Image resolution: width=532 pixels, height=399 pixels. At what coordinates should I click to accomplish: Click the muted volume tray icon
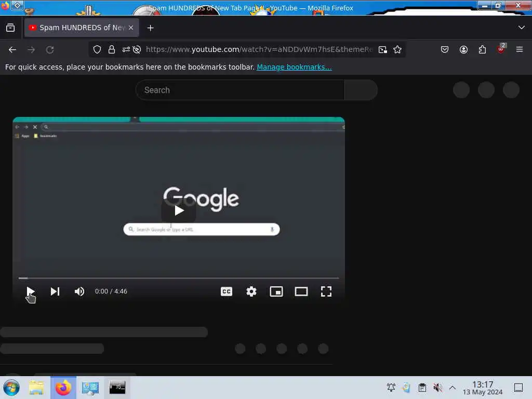pos(437,387)
